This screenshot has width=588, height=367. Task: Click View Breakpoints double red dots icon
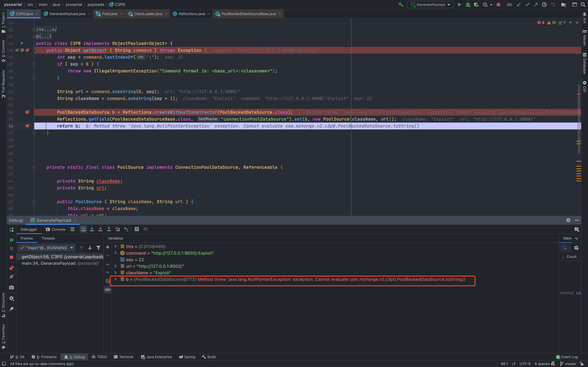tap(11, 268)
